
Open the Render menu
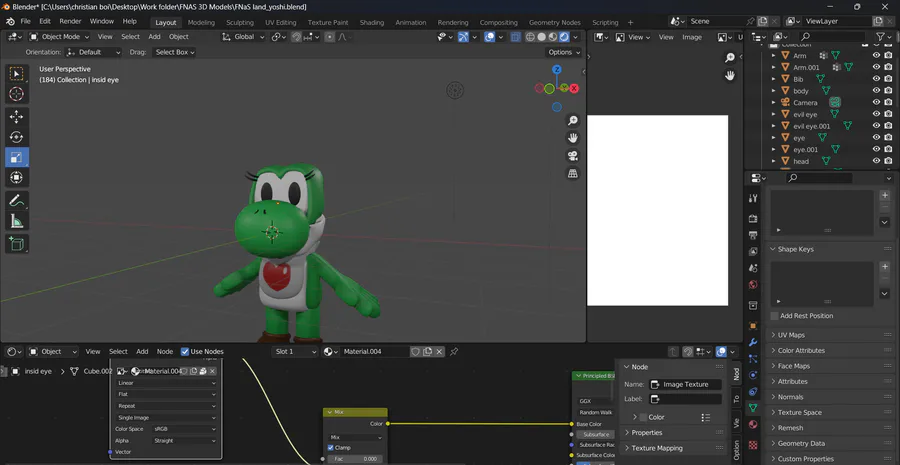tap(70, 21)
